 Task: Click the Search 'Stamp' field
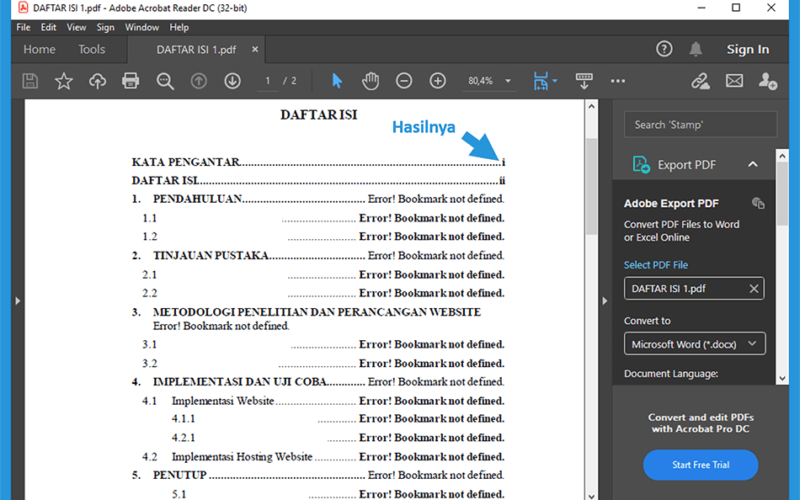pos(701,124)
